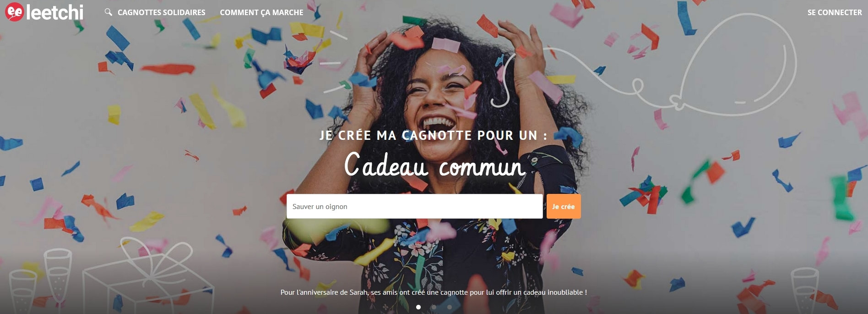Select the first active carousel dot
Image resolution: width=868 pixels, height=314 pixels.
click(x=418, y=307)
